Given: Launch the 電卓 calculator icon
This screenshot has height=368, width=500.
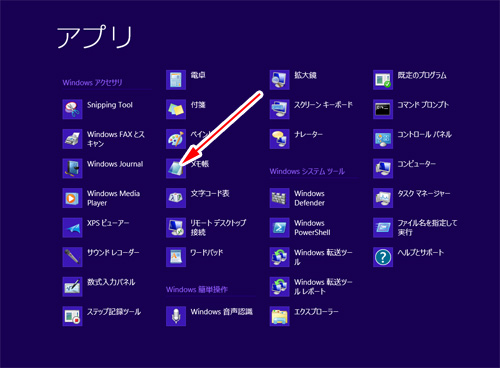Looking at the screenshot, I should click(x=176, y=80).
